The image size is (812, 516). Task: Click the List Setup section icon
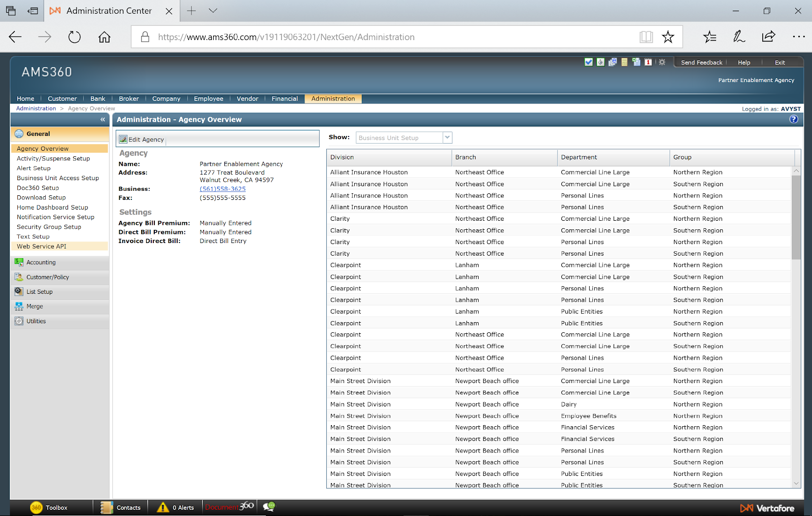pos(19,292)
